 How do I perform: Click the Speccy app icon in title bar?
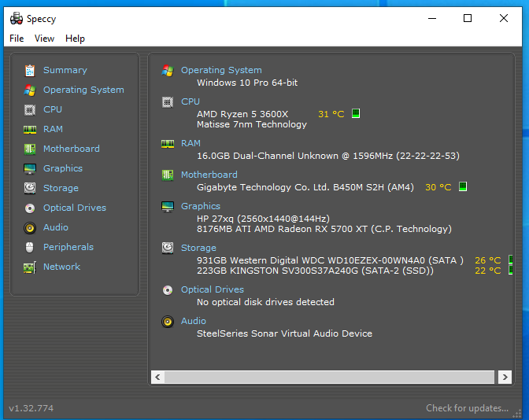(x=17, y=19)
